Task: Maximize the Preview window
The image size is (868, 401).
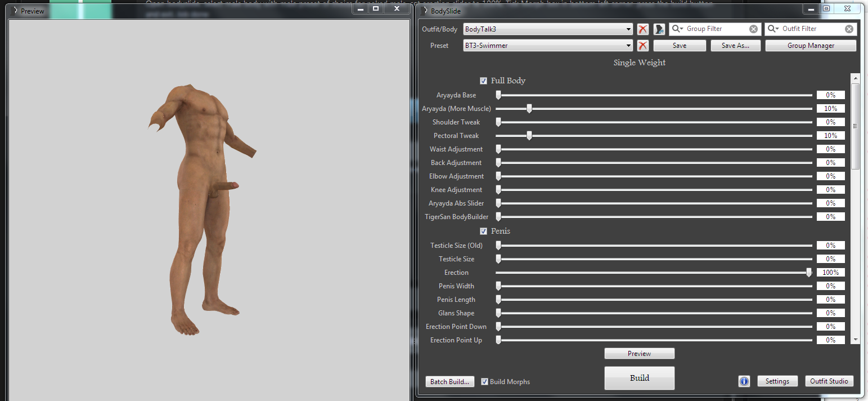Action: pos(376,8)
